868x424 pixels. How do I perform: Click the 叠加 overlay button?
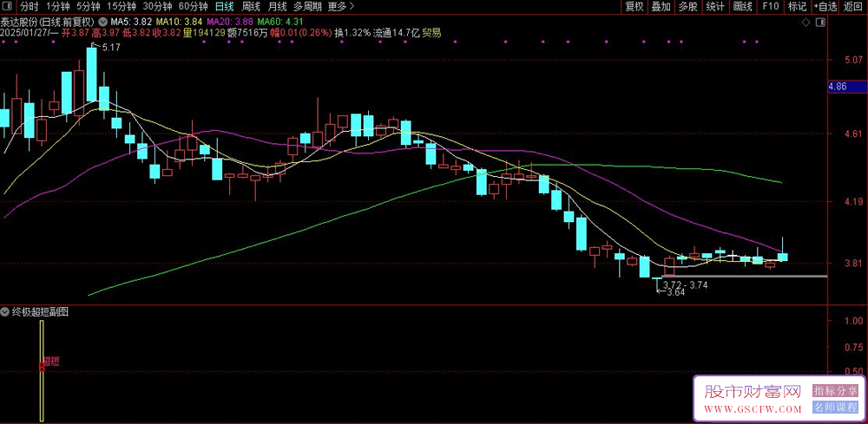click(661, 7)
